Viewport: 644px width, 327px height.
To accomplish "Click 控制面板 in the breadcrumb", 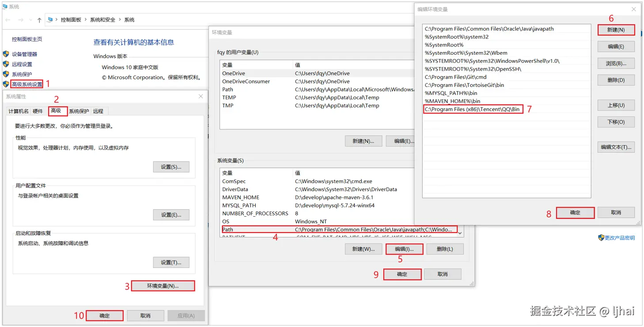I will tap(71, 20).
